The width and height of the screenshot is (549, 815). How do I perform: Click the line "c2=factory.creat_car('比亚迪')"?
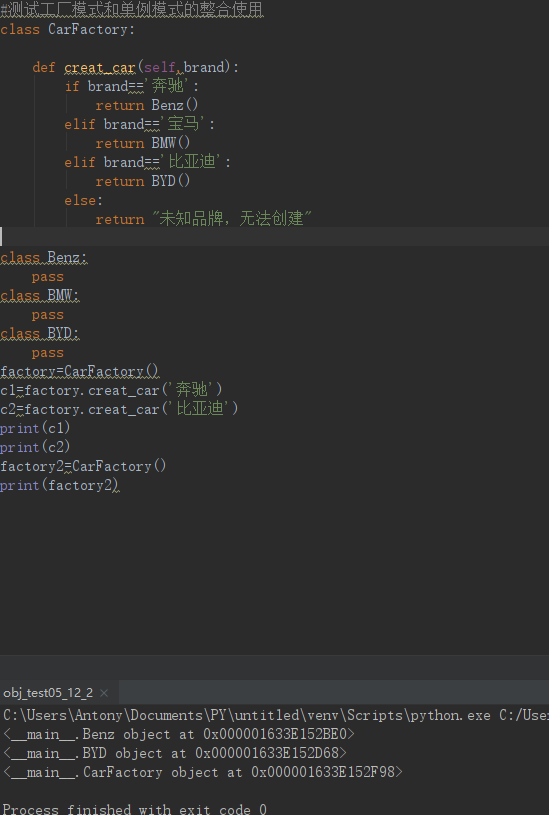(120, 409)
